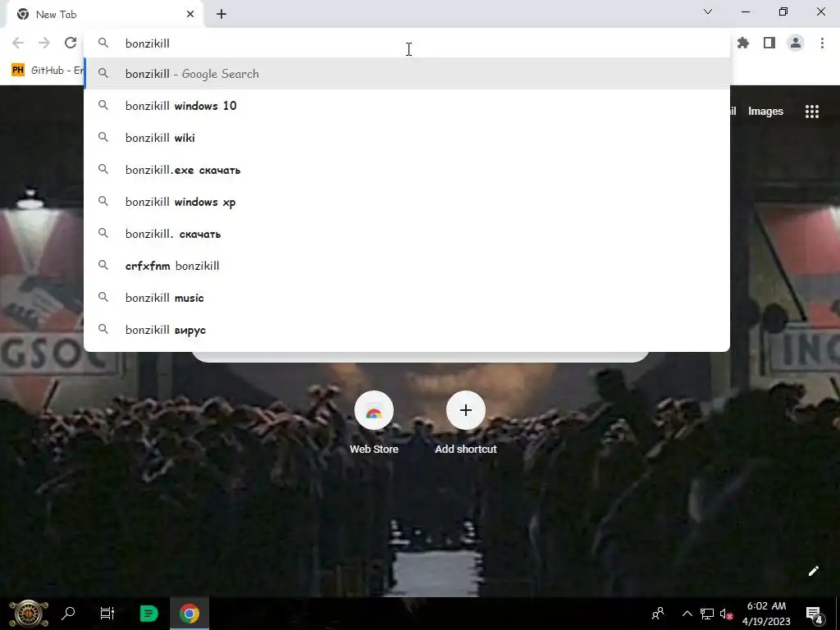Toggle the side panel icon

coord(769,43)
